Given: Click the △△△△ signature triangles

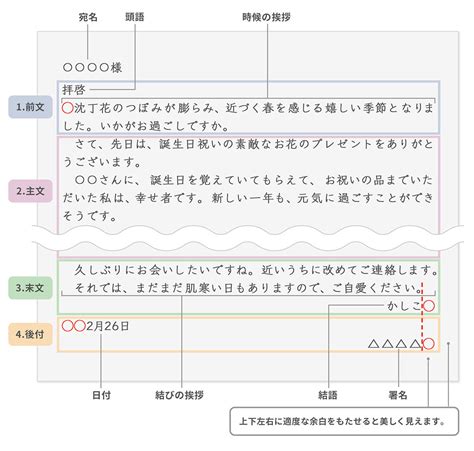Looking at the screenshot, I should (x=395, y=344).
